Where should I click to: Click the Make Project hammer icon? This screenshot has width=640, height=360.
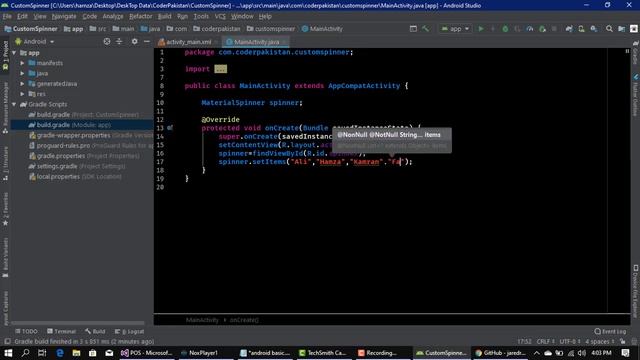tap(426, 29)
